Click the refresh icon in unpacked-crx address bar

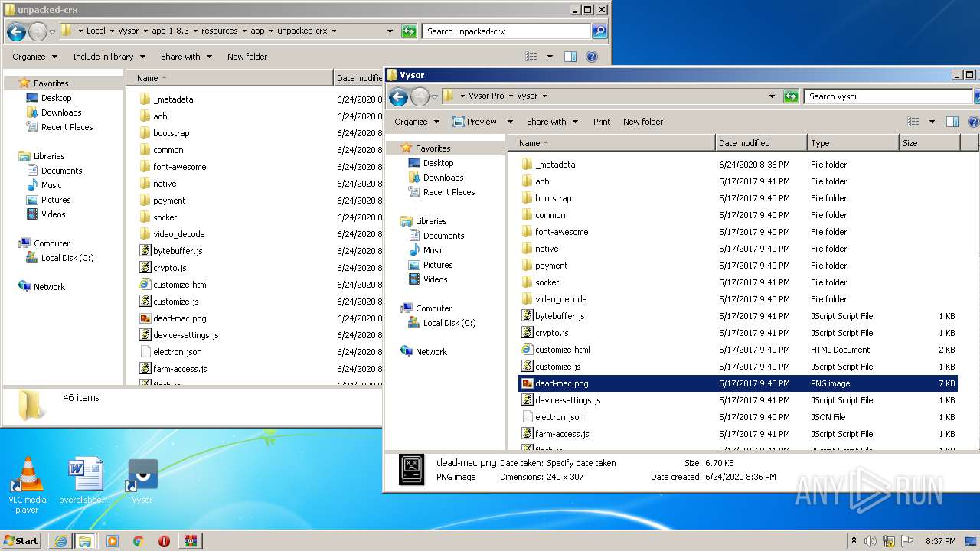pos(410,31)
